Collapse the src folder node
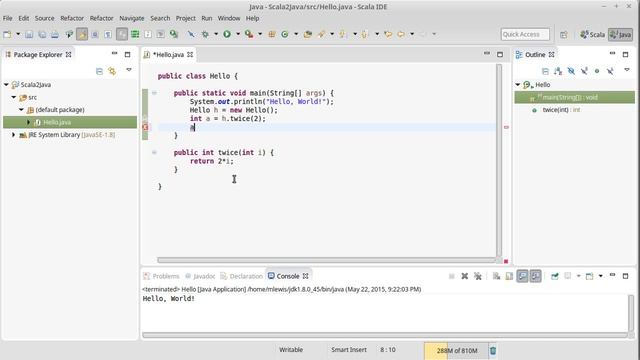Screen dimensions: 640x360 click(x=14, y=98)
